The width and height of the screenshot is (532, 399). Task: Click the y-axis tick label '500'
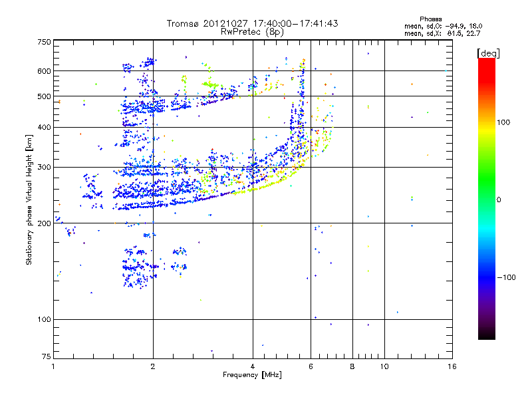pos(44,96)
